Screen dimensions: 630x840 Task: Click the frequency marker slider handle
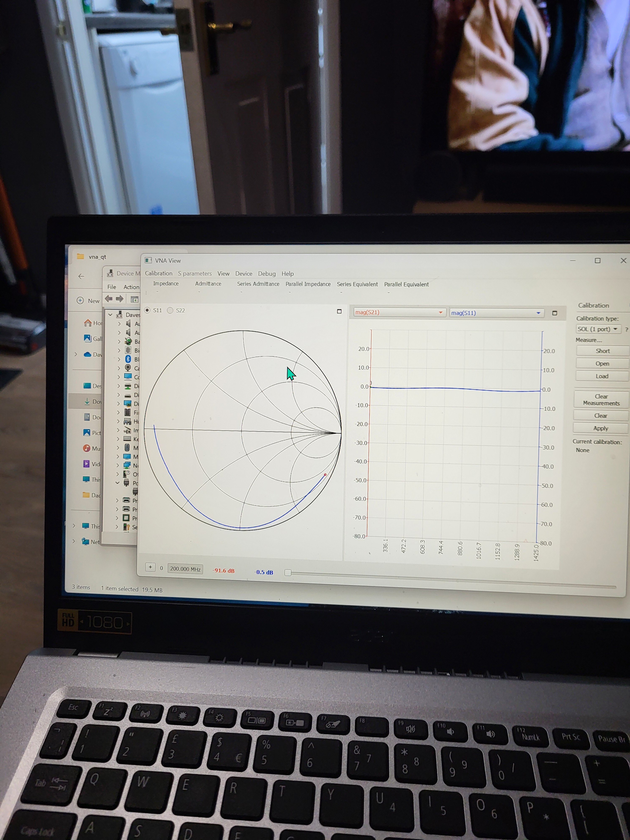tap(288, 573)
